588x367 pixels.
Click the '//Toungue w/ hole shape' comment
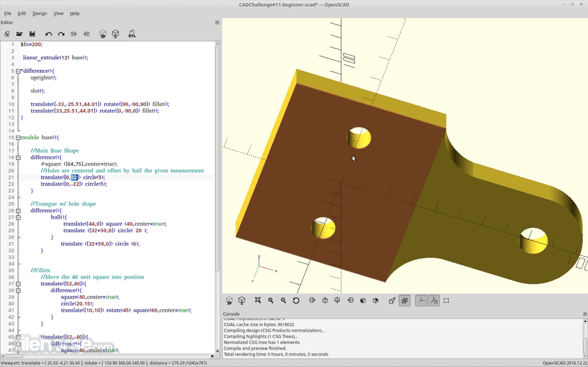point(64,204)
